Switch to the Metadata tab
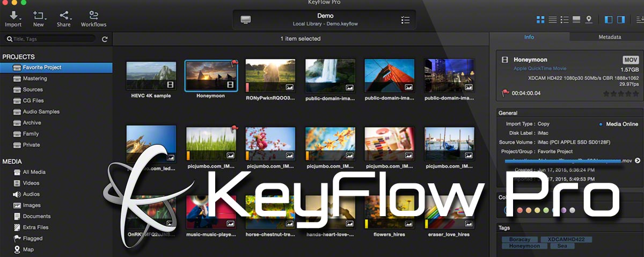This screenshot has width=644, height=257. [610, 37]
